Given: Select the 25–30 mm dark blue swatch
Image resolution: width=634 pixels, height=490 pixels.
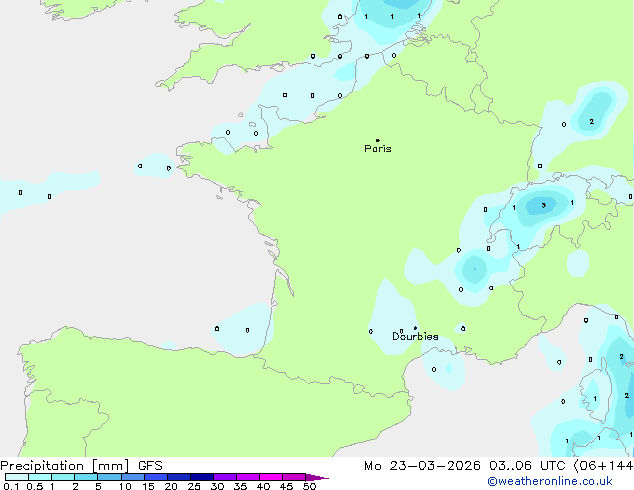Looking at the screenshot, I should tap(202, 477).
